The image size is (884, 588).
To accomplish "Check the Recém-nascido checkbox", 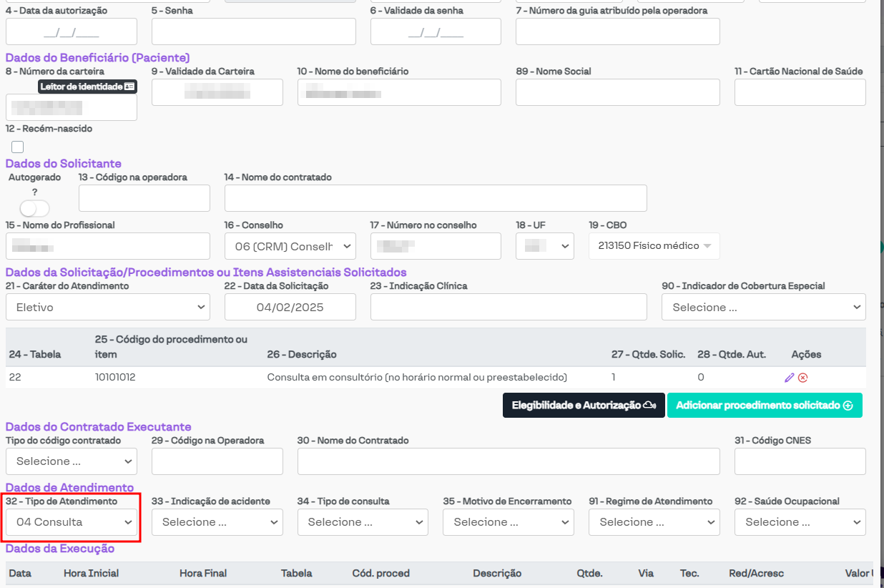I will [18, 147].
